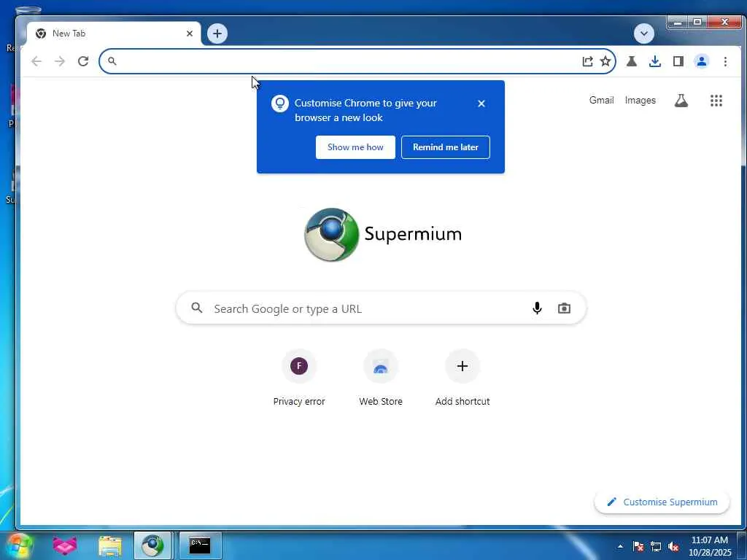Click the Supermium logo
This screenshot has width=747, height=560.
(x=383, y=234)
